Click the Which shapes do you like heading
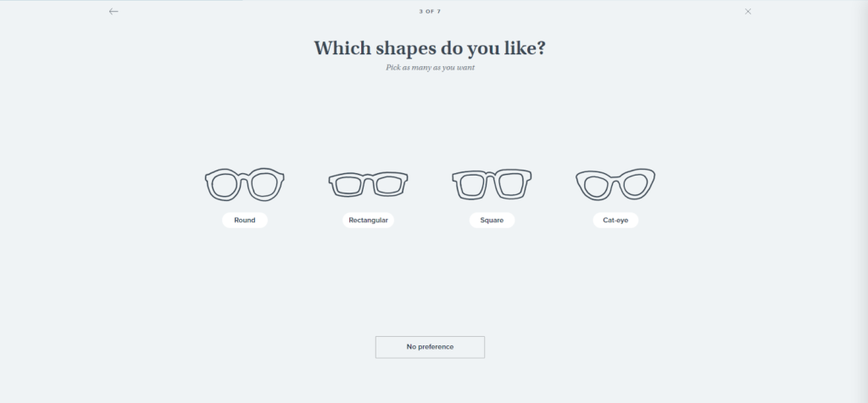The height and width of the screenshot is (403, 868). (430, 48)
